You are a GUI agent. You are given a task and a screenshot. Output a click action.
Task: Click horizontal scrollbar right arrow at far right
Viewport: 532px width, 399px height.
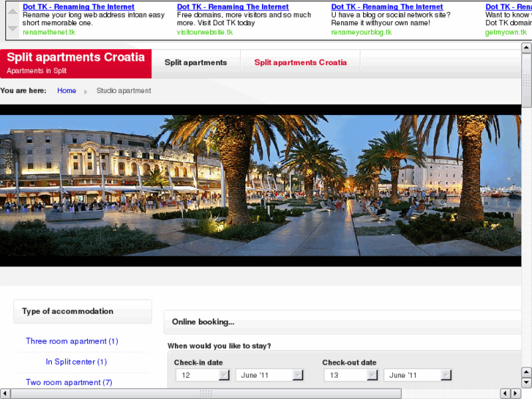(x=516, y=394)
